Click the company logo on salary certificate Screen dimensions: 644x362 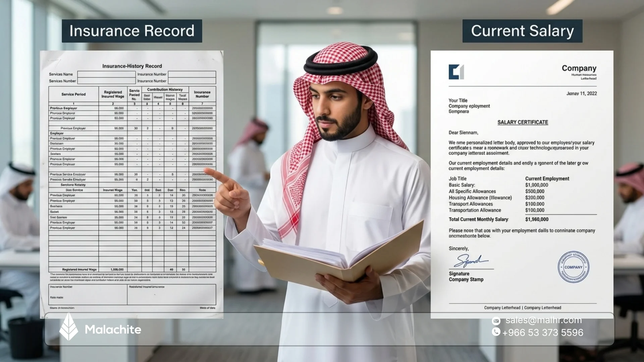[x=456, y=72]
